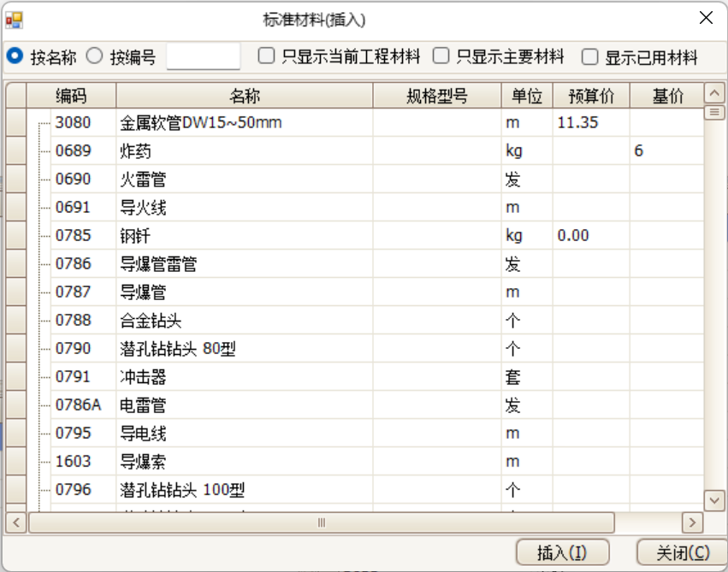Sort by the 编码 column header
728x572 pixels.
(71, 96)
